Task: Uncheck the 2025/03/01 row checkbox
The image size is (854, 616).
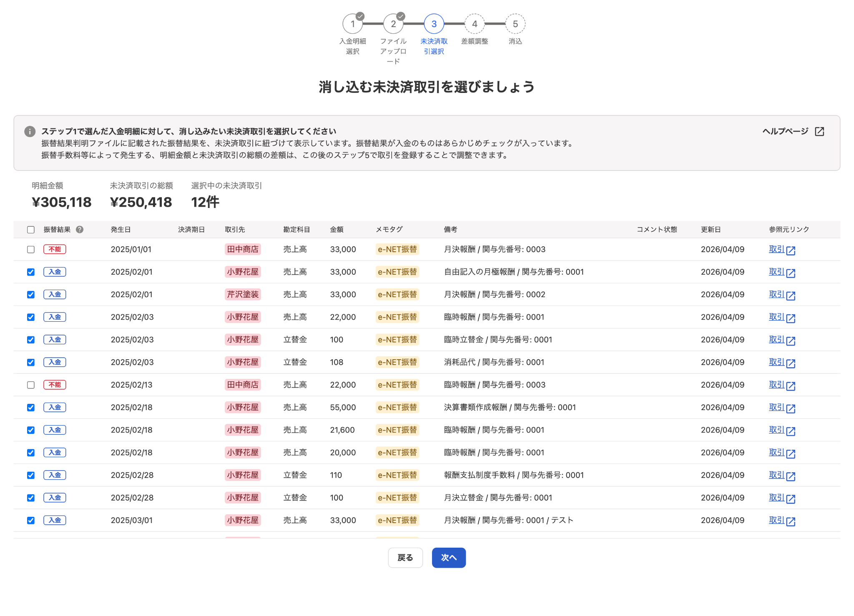Action: 31,520
